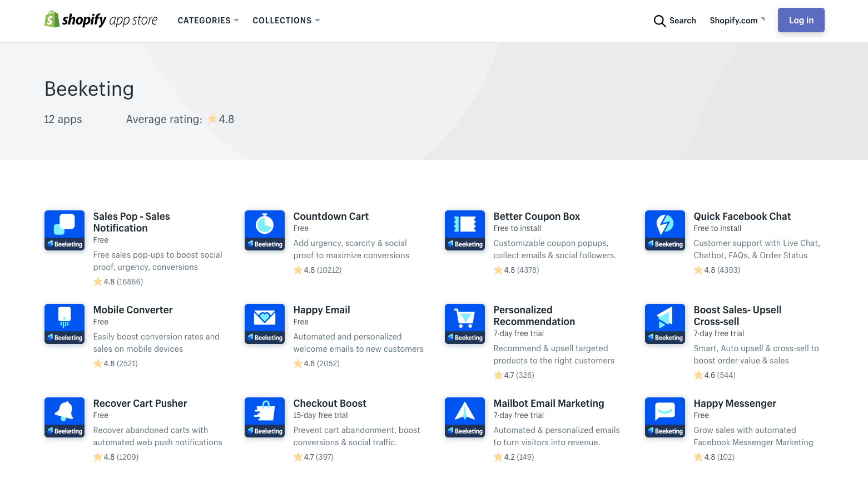Click the Mobile Converter rating 4.8 (2521)

(x=116, y=363)
